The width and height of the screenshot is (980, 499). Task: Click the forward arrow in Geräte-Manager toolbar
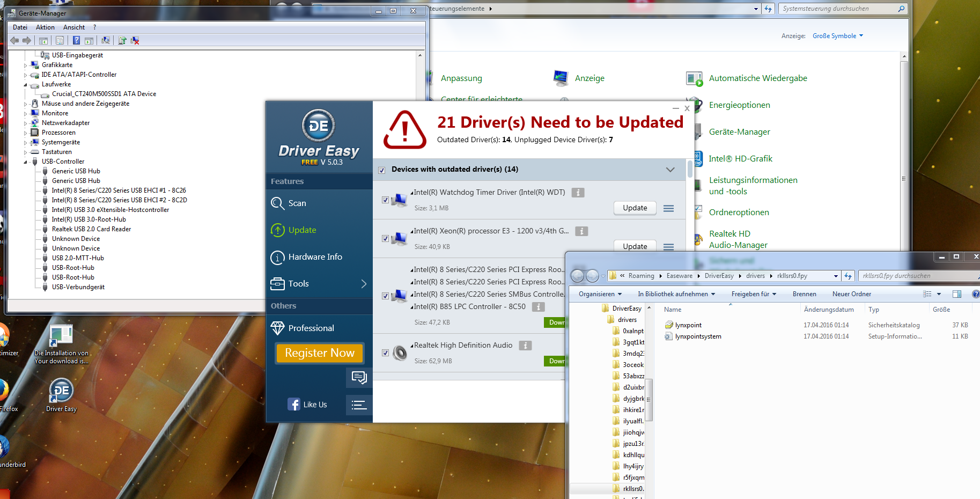(x=27, y=40)
